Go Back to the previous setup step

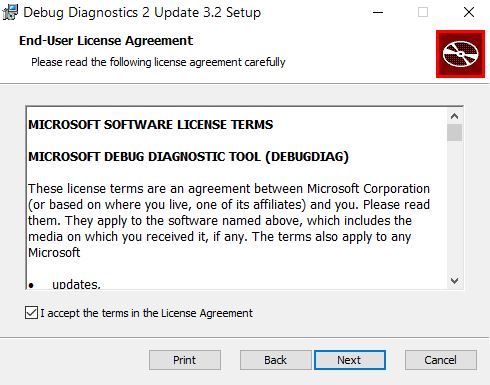pyautogui.click(x=275, y=360)
